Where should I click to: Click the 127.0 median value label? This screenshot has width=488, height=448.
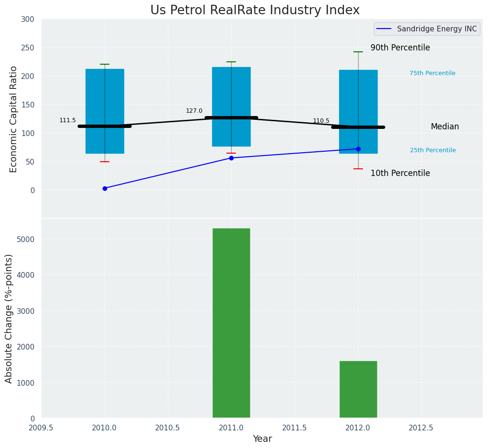[x=194, y=111]
